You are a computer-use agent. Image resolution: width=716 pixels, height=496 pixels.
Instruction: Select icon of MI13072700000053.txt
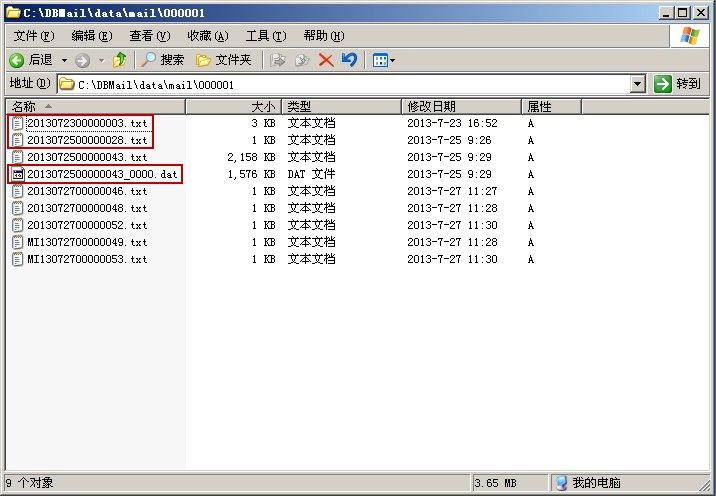click(x=17, y=259)
